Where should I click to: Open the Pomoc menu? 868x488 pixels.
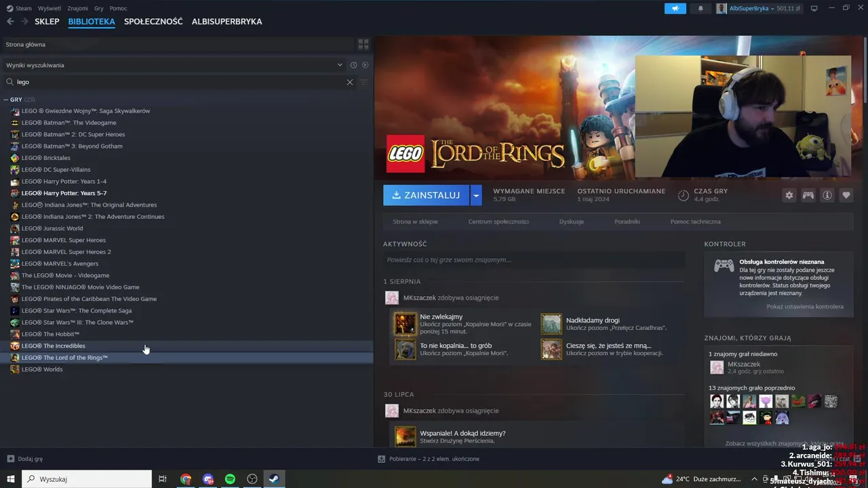[x=118, y=8]
